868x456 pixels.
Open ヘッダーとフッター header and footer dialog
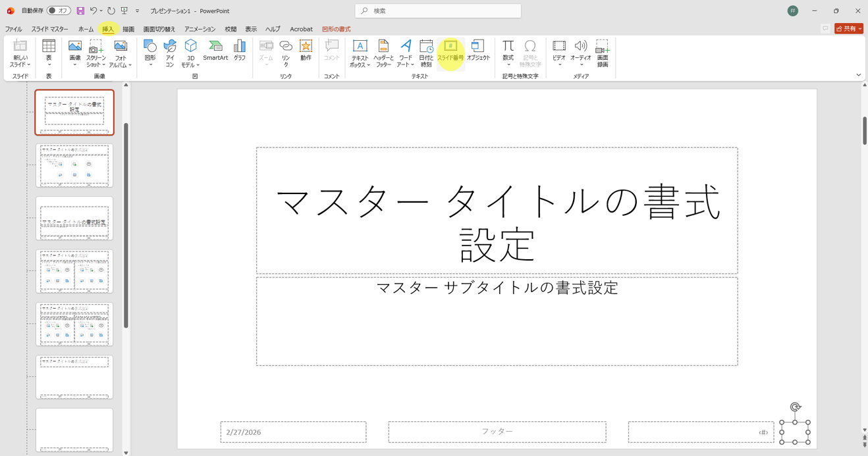pos(383,53)
